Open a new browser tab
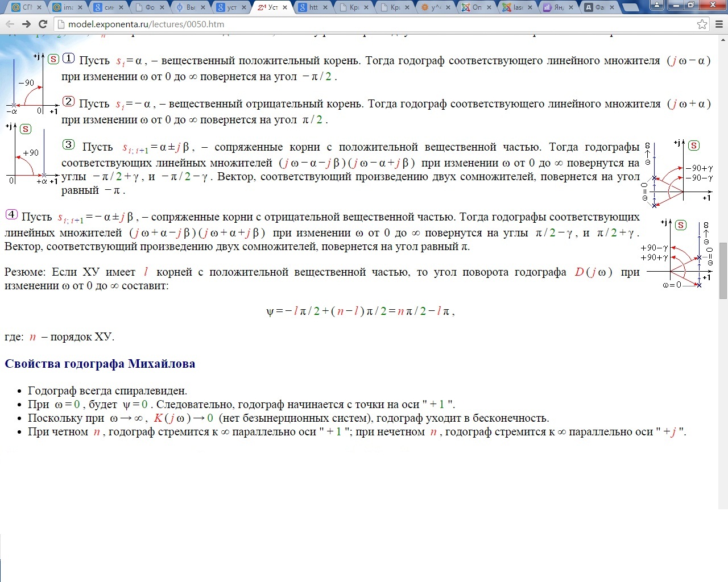728x582 pixels. click(630, 7)
